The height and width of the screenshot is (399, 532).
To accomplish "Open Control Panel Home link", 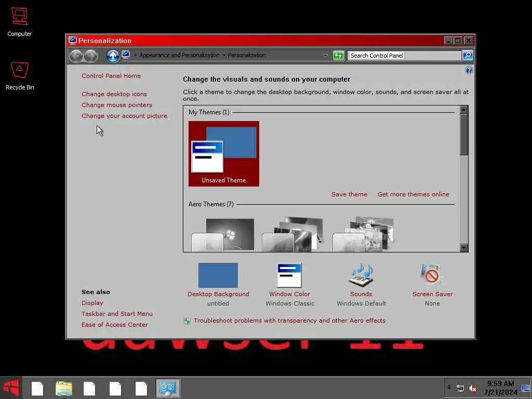I will pos(111,76).
